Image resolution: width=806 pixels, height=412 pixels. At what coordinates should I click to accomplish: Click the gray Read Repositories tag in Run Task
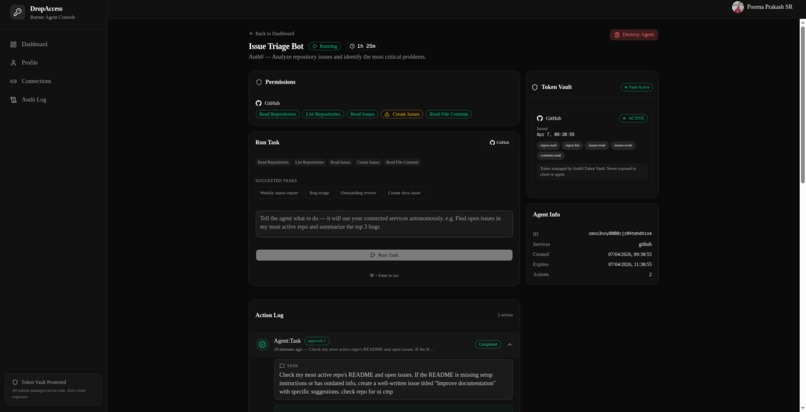273,162
